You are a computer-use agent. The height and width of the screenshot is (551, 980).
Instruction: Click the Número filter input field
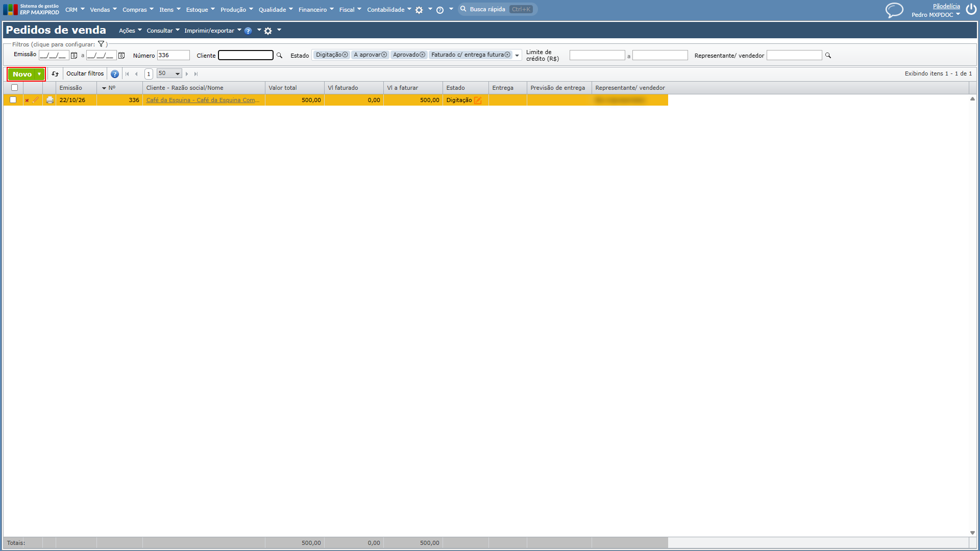pos(173,56)
